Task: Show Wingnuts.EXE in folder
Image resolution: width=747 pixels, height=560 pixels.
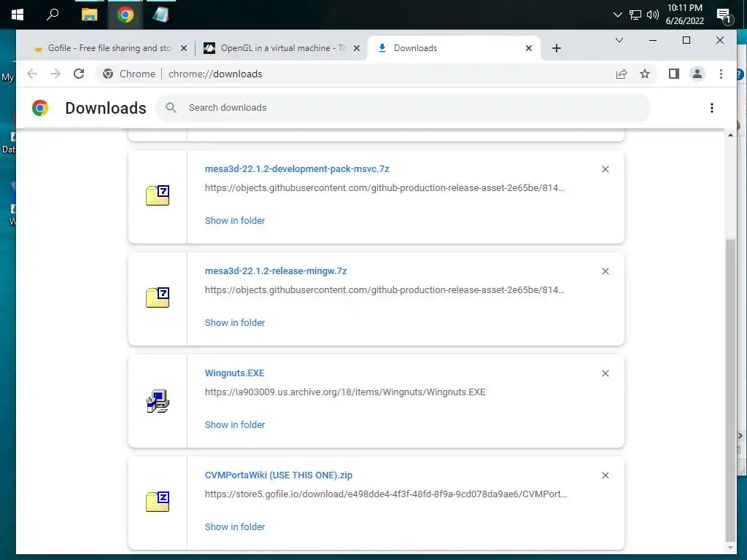Action: coord(235,424)
